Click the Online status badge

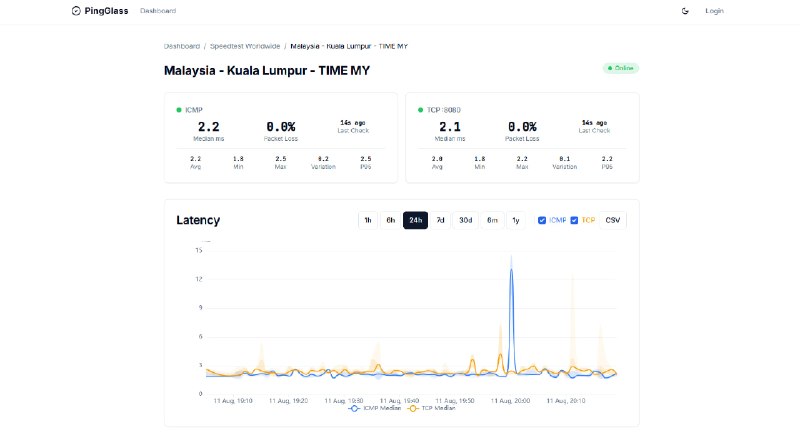(x=620, y=68)
